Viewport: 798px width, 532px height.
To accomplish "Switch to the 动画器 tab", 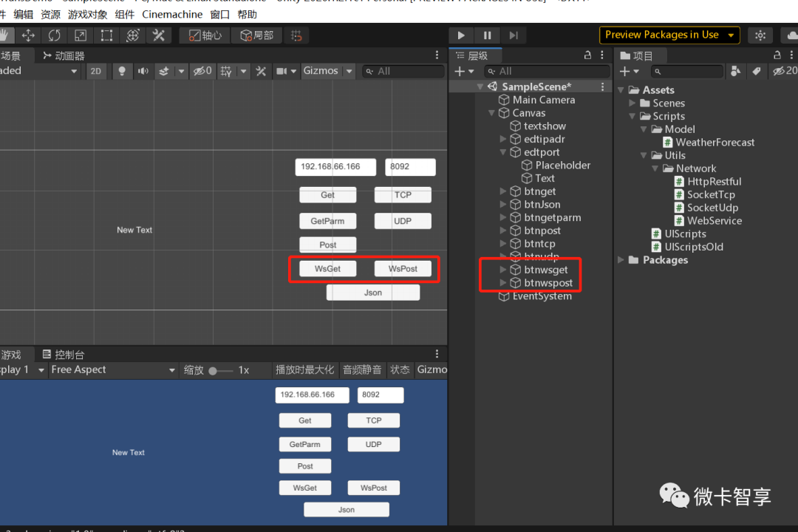I will click(x=64, y=55).
